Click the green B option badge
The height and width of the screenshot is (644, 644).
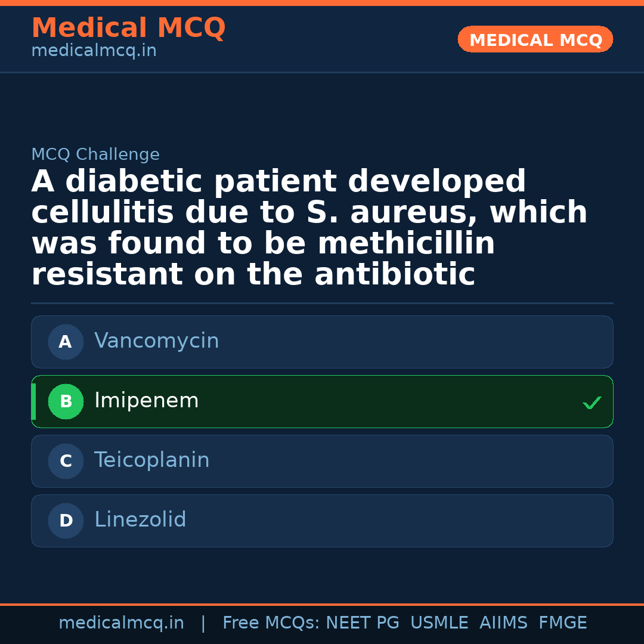[x=66, y=402]
